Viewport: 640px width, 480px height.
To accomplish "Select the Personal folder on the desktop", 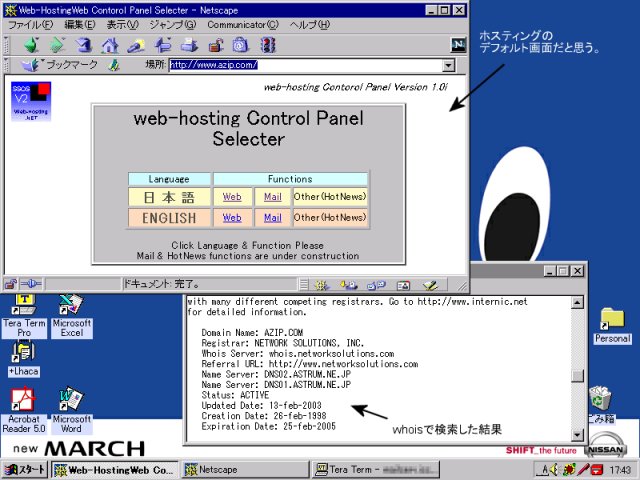I will click(612, 326).
